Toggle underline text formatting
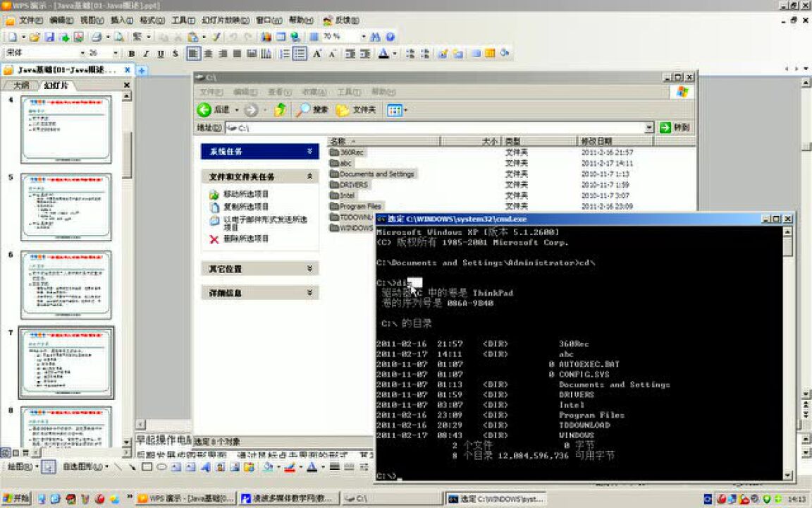The width and height of the screenshot is (812, 508). pos(161,54)
